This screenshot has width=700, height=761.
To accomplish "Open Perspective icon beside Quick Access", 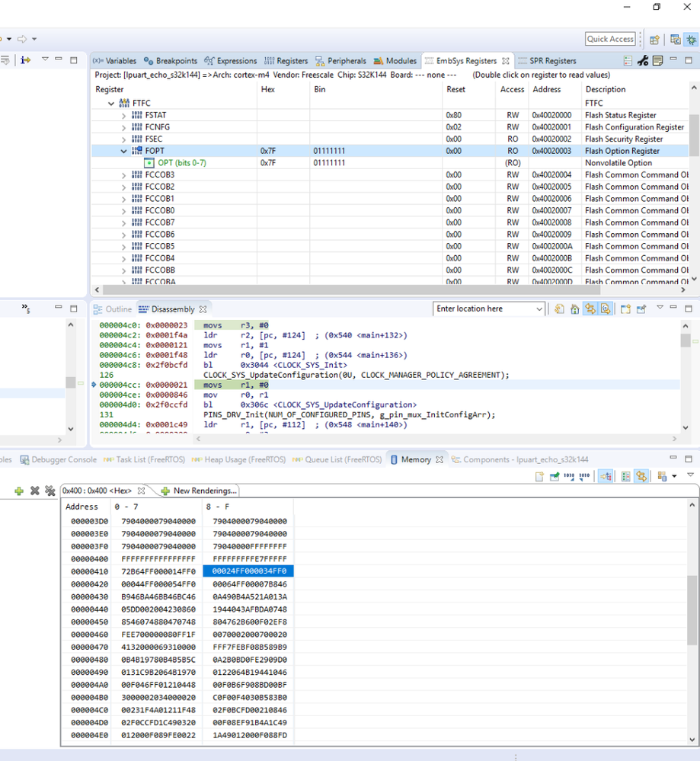I will 654,40.
